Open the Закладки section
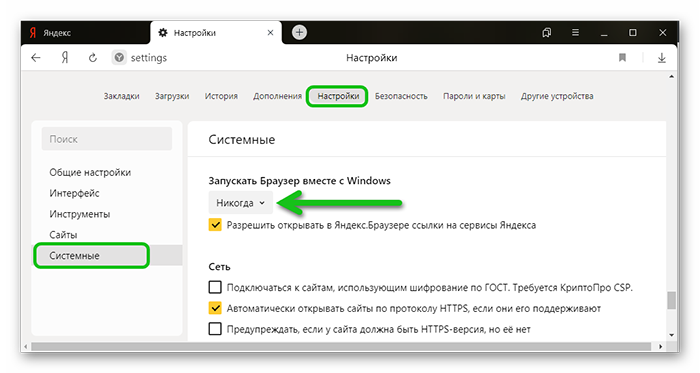The image size is (700, 373). [x=121, y=96]
